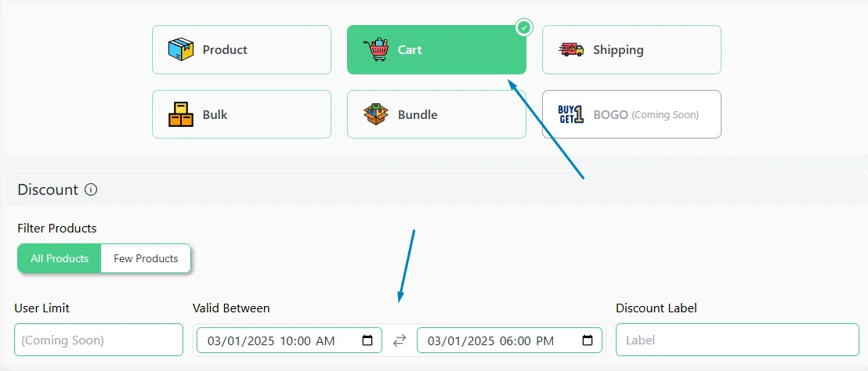868x371 pixels.
Task: Click the blue box Product icon
Action: pos(181,50)
